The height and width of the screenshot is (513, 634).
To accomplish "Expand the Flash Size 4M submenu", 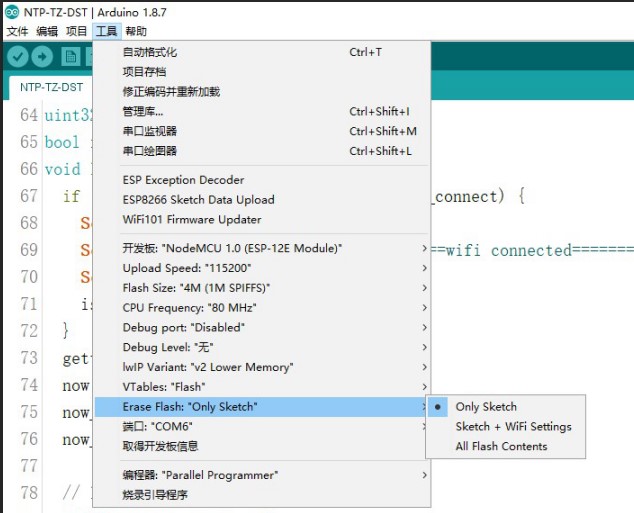I will click(x=262, y=288).
